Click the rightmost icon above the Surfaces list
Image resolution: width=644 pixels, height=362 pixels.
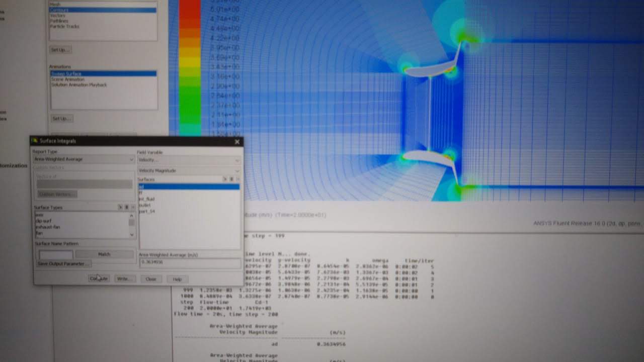tap(237, 179)
